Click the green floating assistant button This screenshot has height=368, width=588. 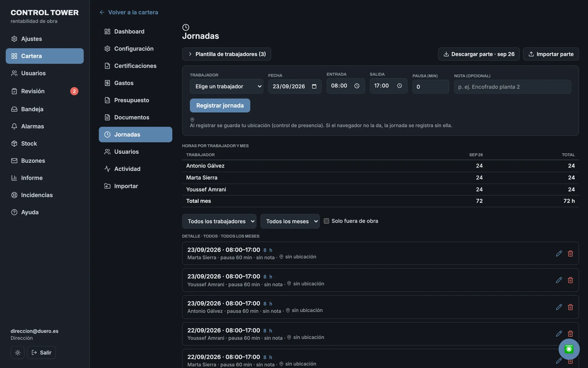[569, 349]
